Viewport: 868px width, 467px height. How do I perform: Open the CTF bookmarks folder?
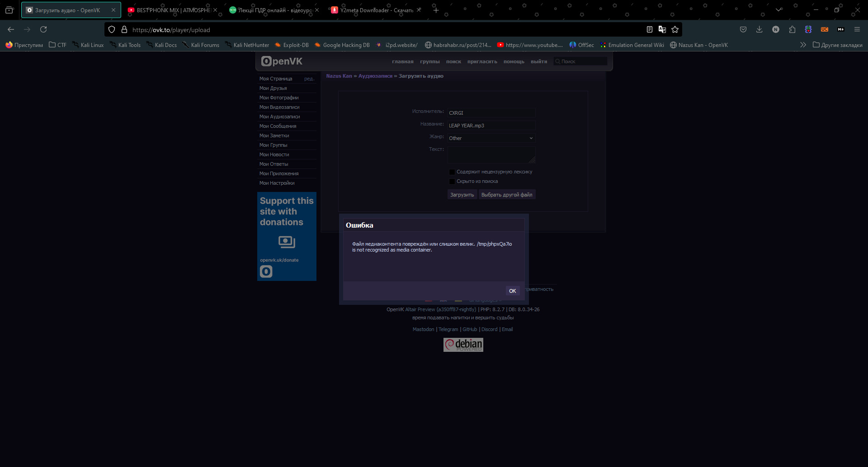point(58,45)
